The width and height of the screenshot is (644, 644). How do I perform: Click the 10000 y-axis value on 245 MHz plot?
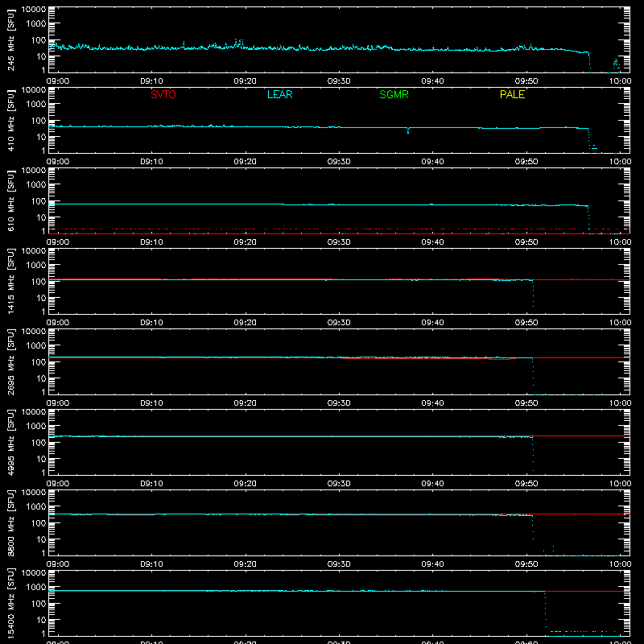click(34, 10)
